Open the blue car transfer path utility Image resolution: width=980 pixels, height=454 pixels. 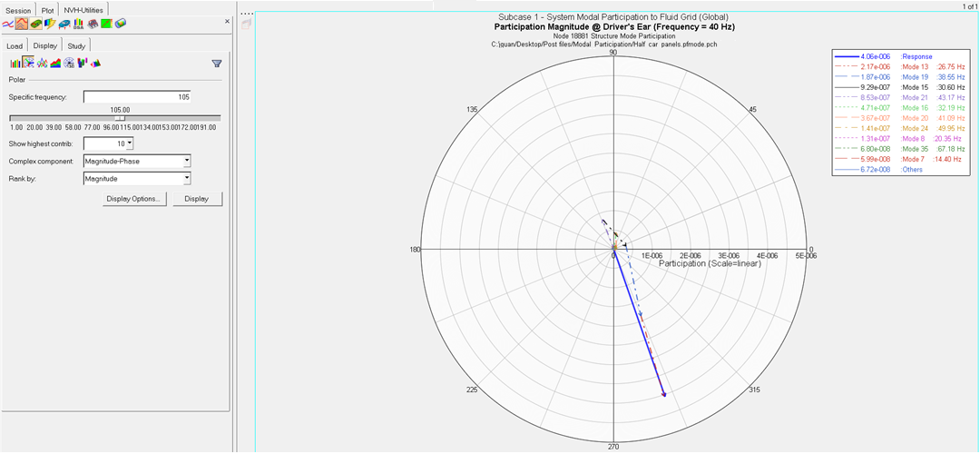64,24
